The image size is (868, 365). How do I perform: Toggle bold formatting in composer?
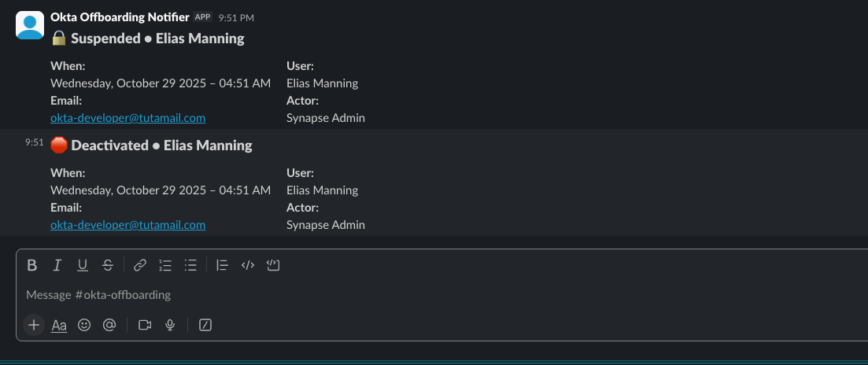pyautogui.click(x=32, y=265)
